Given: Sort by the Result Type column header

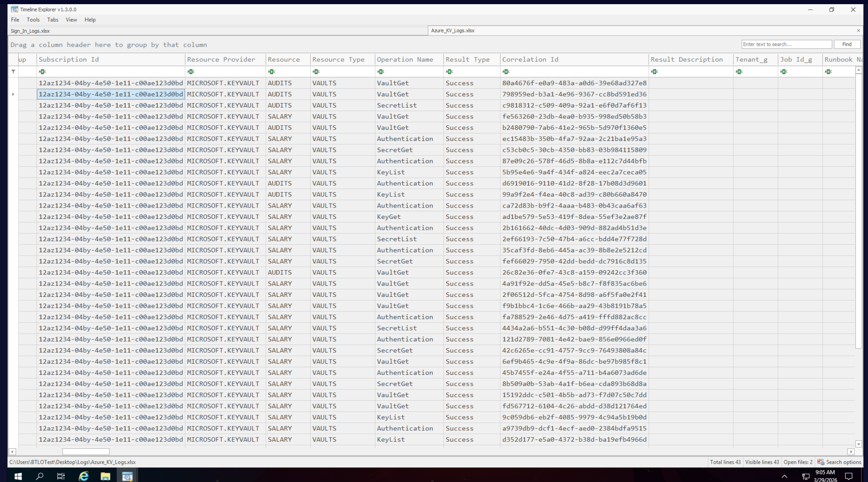Looking at the screenshot, I should click(467, 60).
